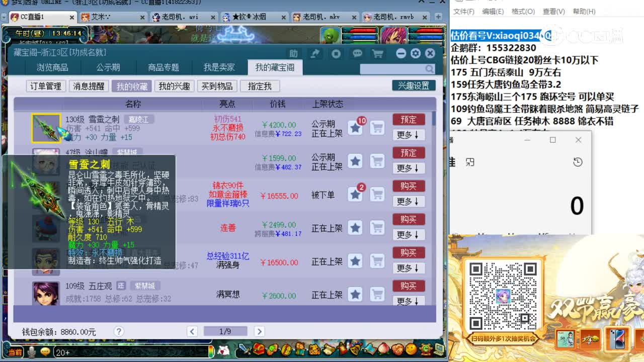Open the 兴趣设置 button
Image resolution: width=644 pixels, height=362 pixels.
point(414,86)
